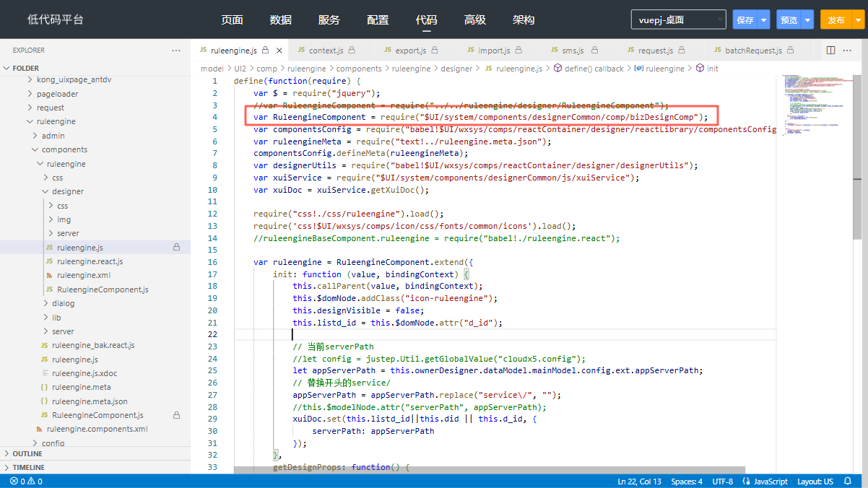This screenshot has width=868, height=488.
Task: Open ruleengine.react.js in the explorer
Action: (95, 261)
